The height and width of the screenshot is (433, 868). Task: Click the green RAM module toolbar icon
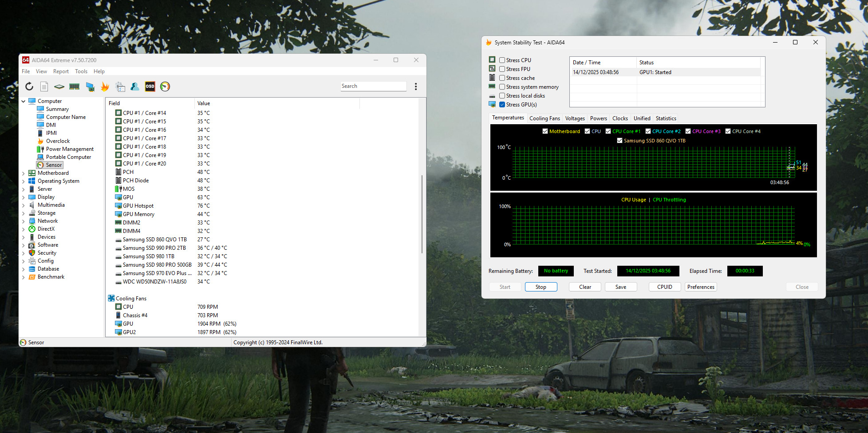pos(74,87)
